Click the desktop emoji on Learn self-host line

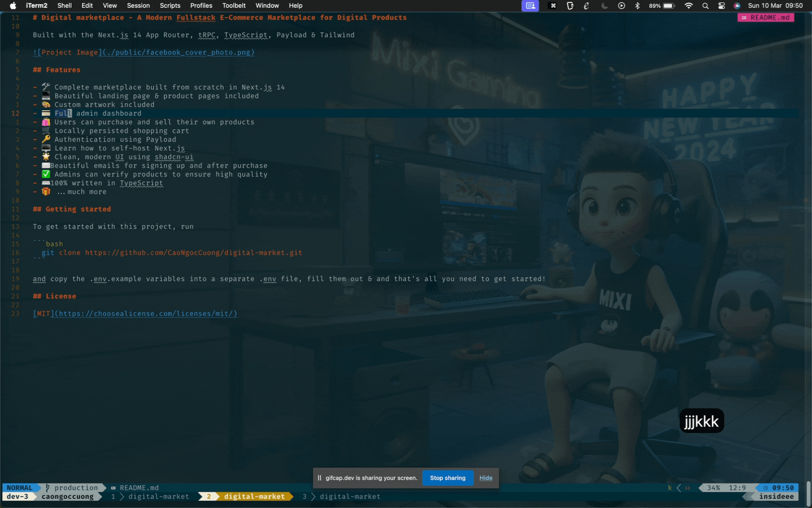tap(46, 148)
